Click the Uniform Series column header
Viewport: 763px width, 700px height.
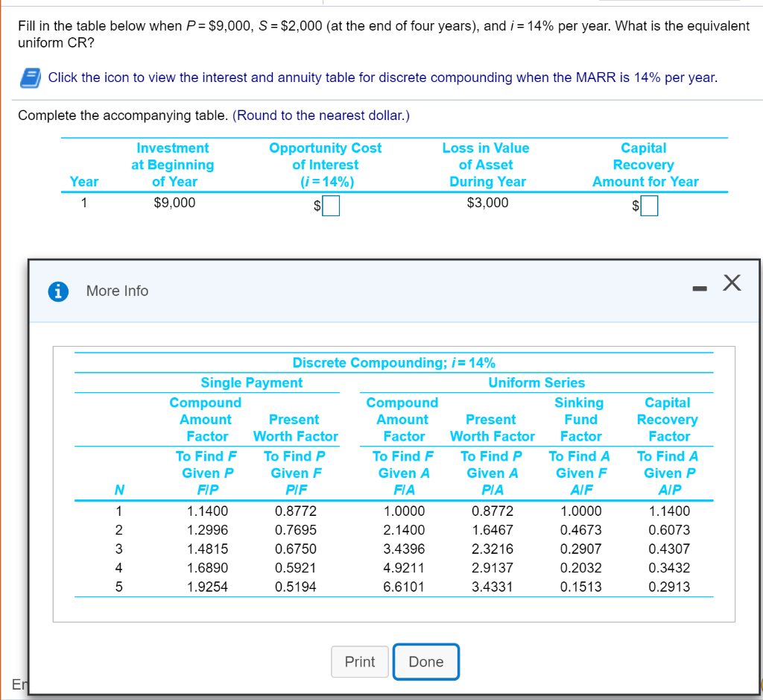tap(536, 382)
